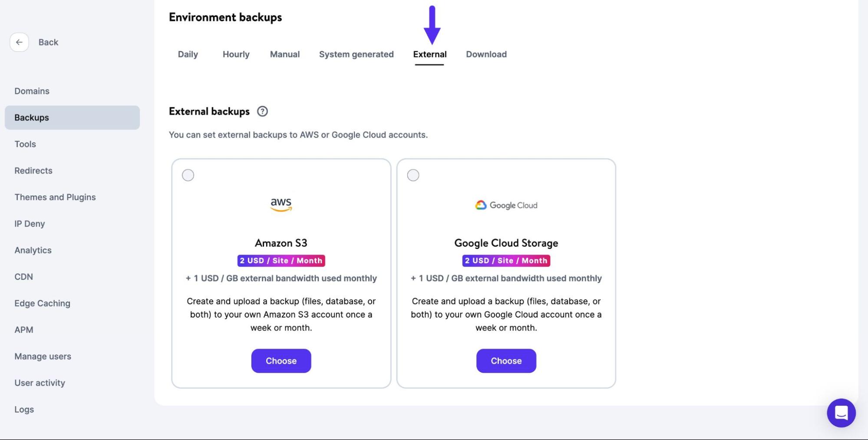Click the back arrow icon
868x440 pixels.
(x=19, y=42)
